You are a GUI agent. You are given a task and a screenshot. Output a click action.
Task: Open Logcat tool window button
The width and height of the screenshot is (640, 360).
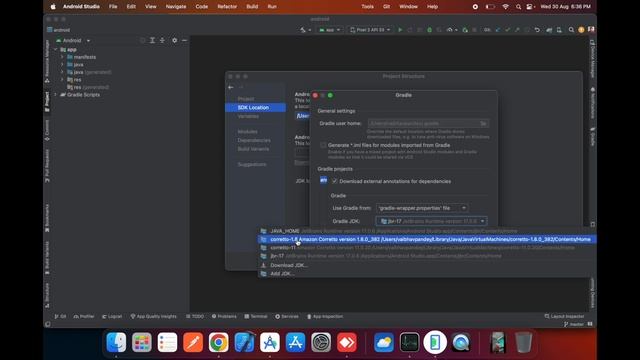[112, 316]
